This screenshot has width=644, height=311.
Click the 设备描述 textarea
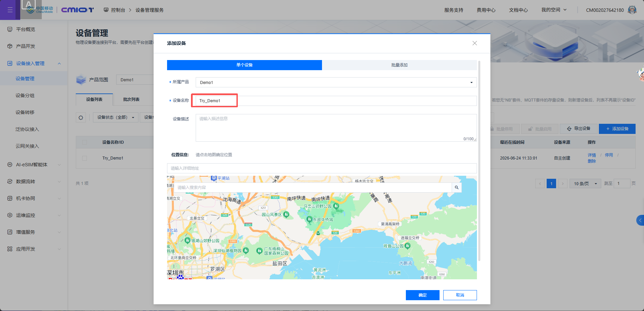point(336,128)
